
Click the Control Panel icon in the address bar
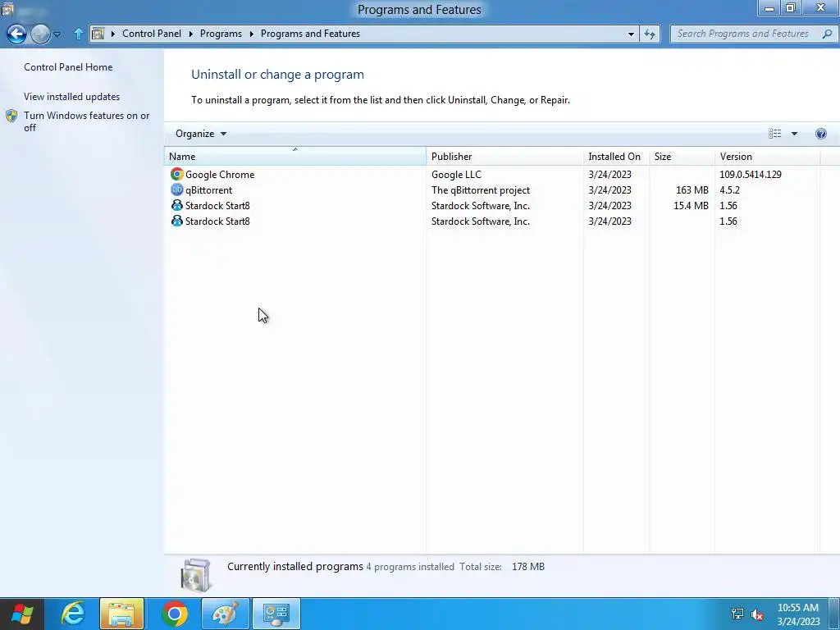pos(98,34)
